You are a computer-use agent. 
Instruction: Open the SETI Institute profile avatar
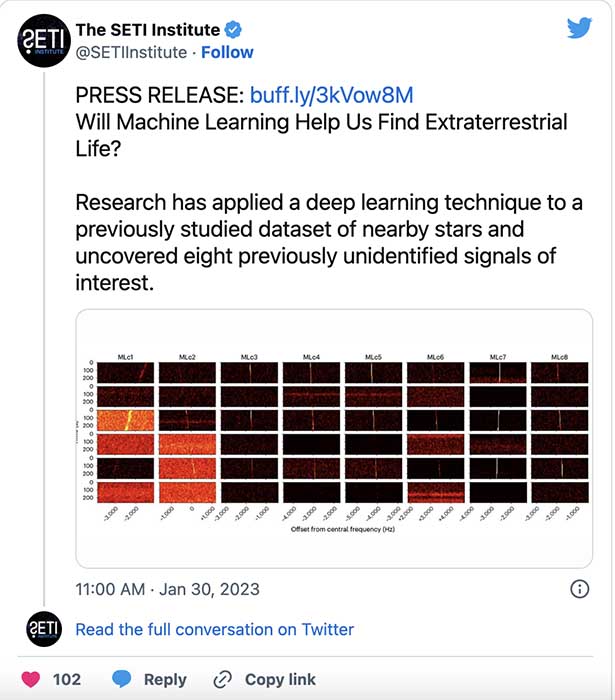44,41
